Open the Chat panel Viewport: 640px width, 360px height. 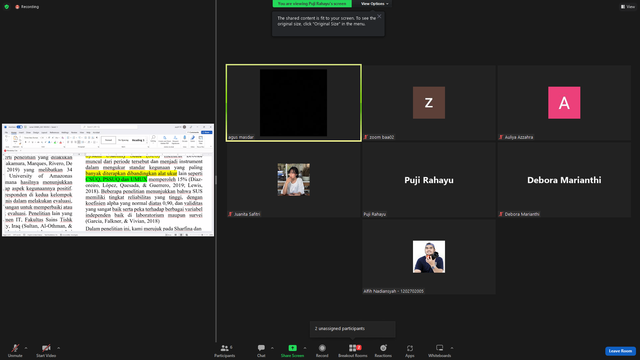click(x=261, y=350)
